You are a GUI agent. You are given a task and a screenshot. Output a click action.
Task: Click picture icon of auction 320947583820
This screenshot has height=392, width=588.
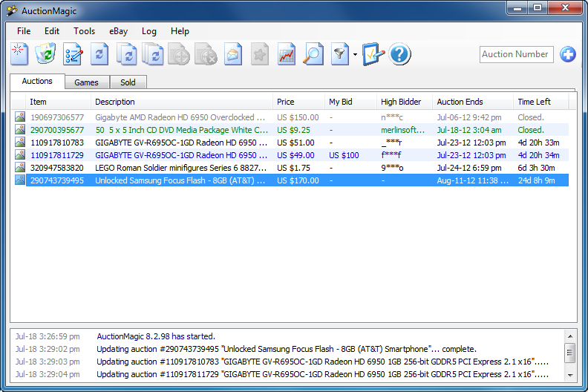[20, 167]
